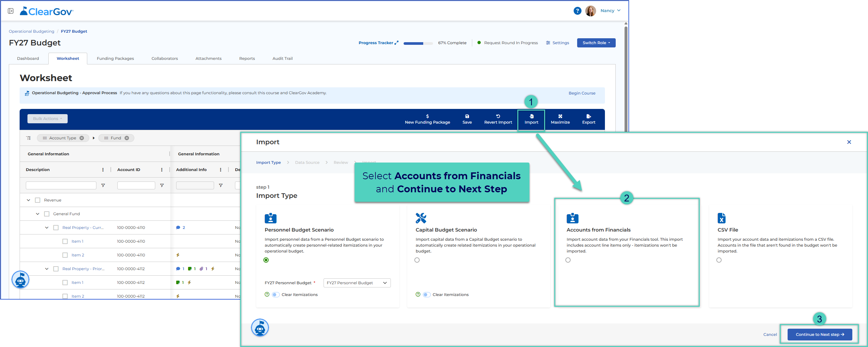This screenshot has height=347, width=868.
Task: Click the Import toolbar icon
Action: pyautogui.click(x=531, y=116)
